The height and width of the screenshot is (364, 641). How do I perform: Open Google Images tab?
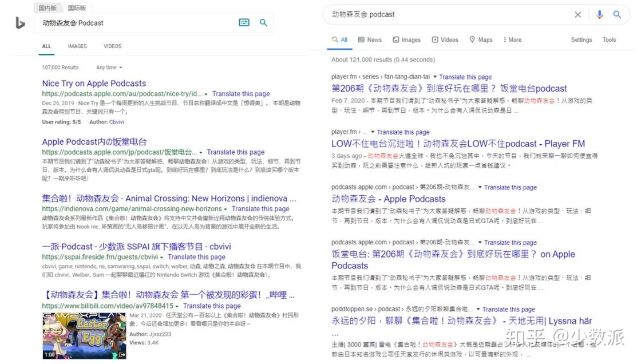407,39
